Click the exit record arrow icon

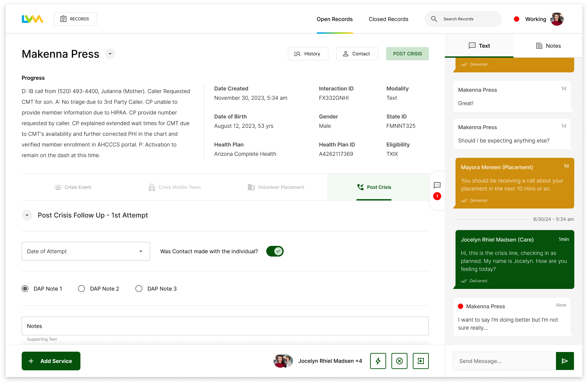(x=421, y=361)
